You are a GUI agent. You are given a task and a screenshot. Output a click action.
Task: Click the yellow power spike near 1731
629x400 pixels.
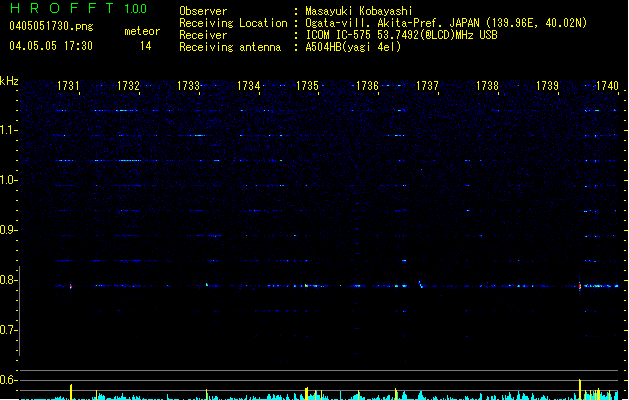[x=71, y=392]
